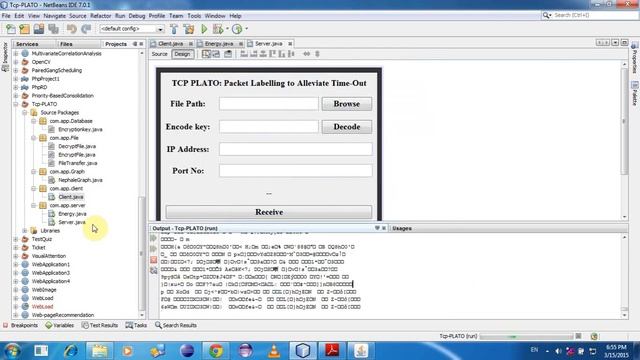Screen dimensions: 640x360
Task: Open the Usages tab
Action: (402, 228)
